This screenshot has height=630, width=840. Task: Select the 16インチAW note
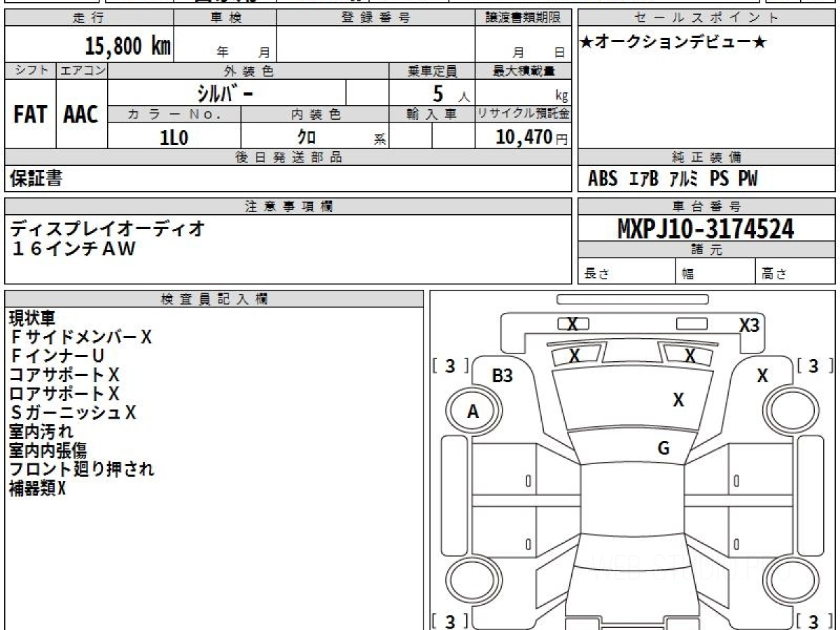coord(73,248)
